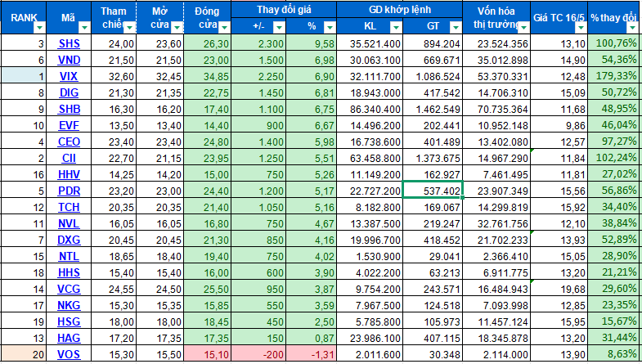
Task: Open the % price change filter dropdown
Action: (330, 28)
